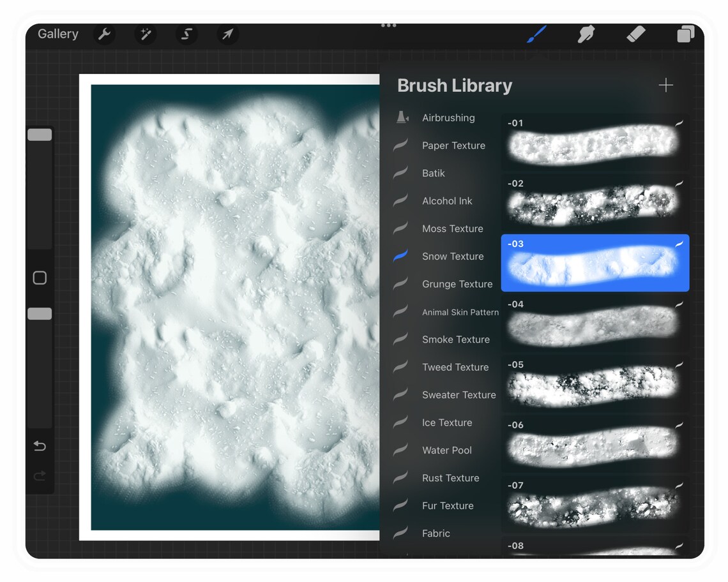The image size is (728, 582).
Task: Return to the Gallery
Action: tap(57, 34)
